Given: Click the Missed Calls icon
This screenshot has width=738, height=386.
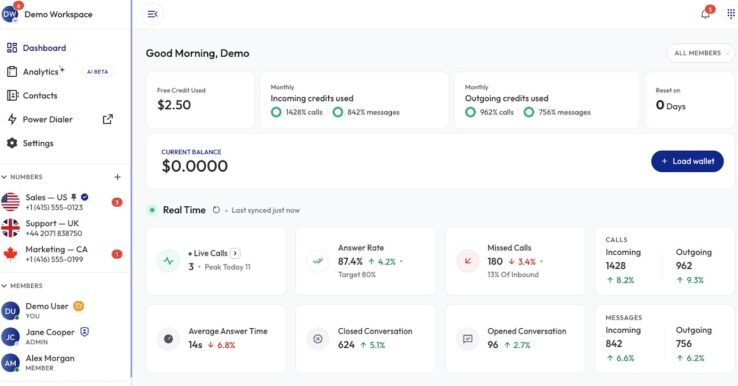Looking at the screenshot, I should 467,261.
